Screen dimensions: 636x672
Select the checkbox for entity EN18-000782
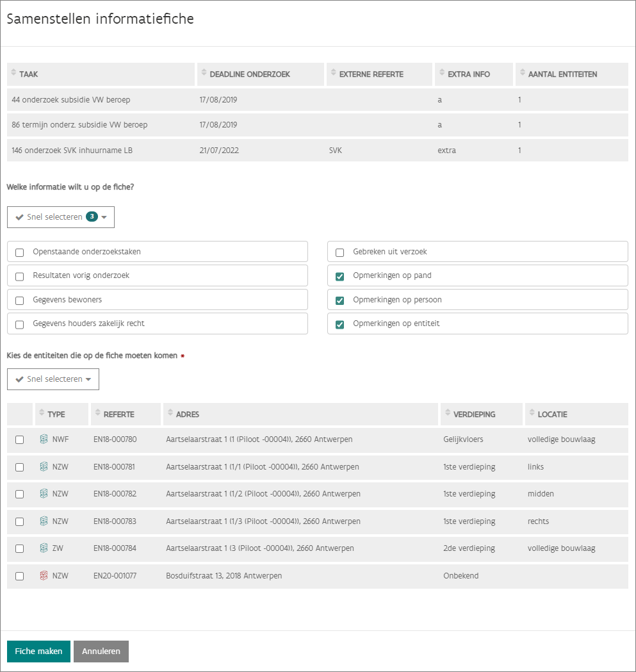[x=20, y=495]
